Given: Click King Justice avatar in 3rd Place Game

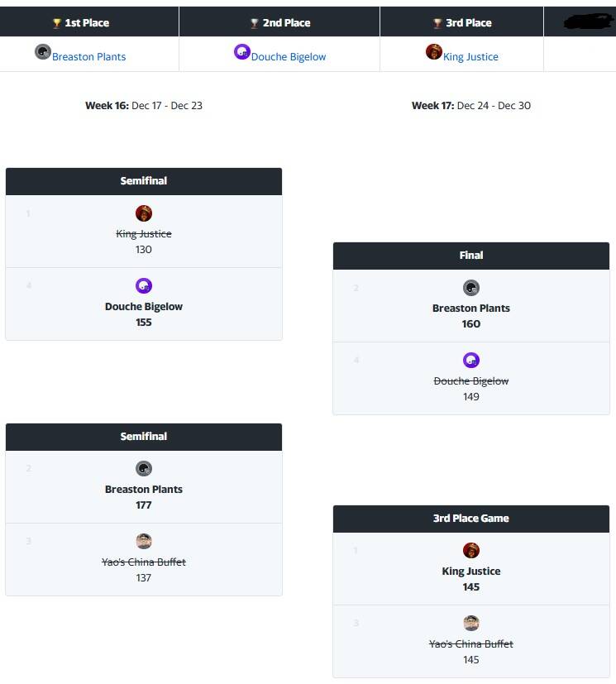Looking at the screenshot, I should (470, 551).
